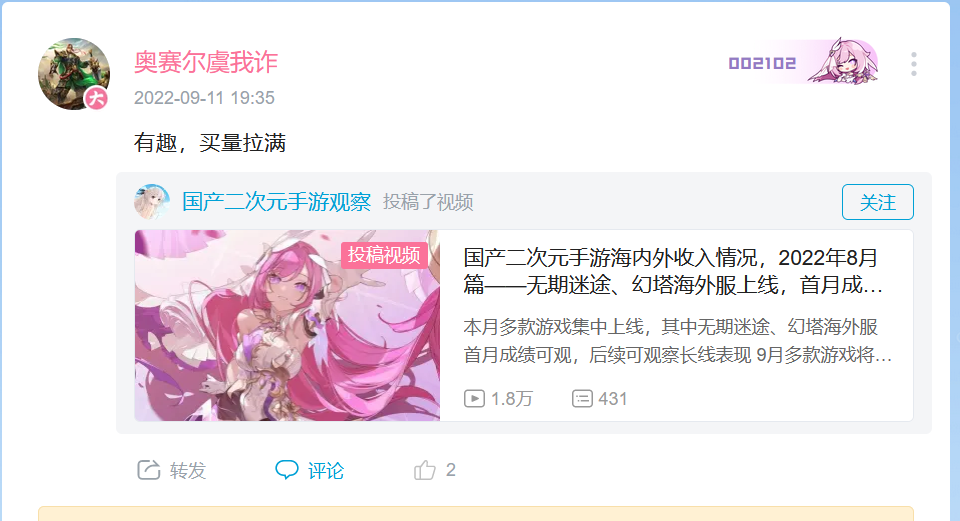Open the pink-haired character video thumbnail
Image resolution: width=960 pixels, height=521 pixels.
pyautogui.click(x=287, y=325)
